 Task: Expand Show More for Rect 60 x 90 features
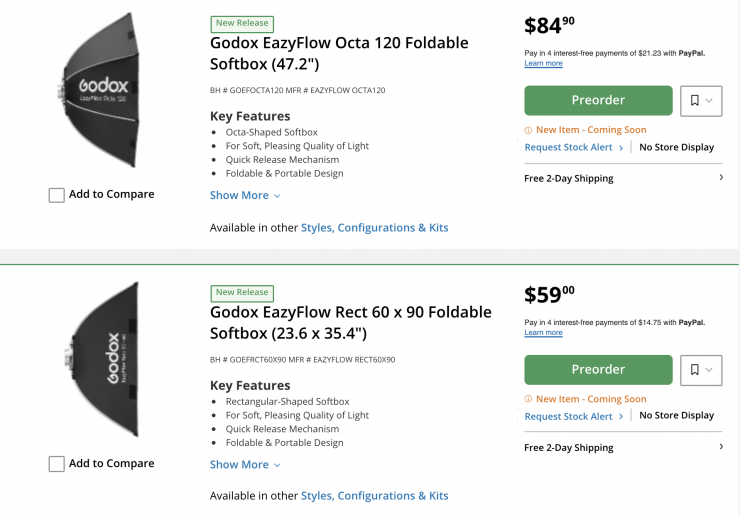point(245,464)
